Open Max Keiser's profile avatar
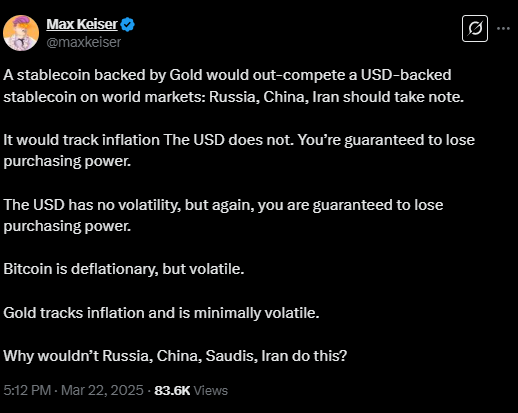This screenshot has height=413, width=518. (x=21, y=33)
